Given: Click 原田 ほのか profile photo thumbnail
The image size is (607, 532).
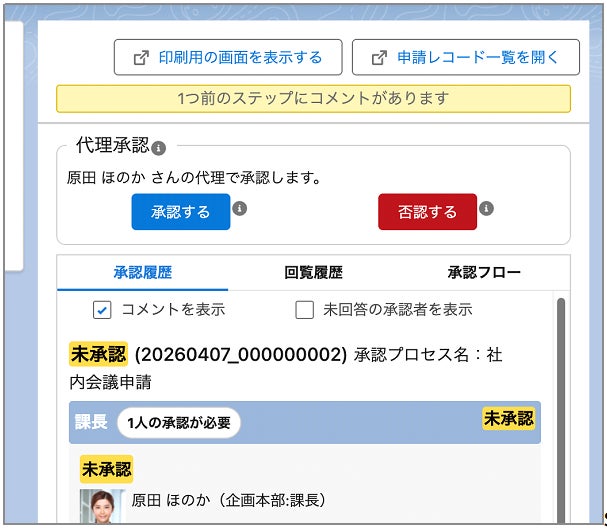Looking at the screenshot, I should pos(103,506).
